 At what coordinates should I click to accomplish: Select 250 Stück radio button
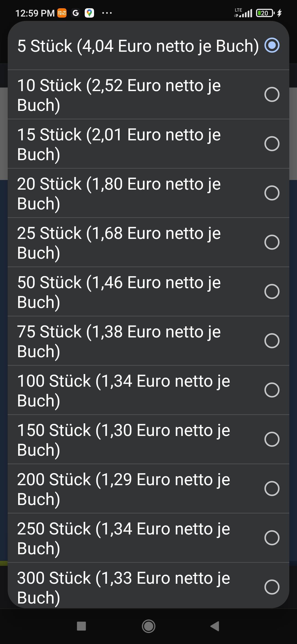pyautogui.click(x=272, y=538)
